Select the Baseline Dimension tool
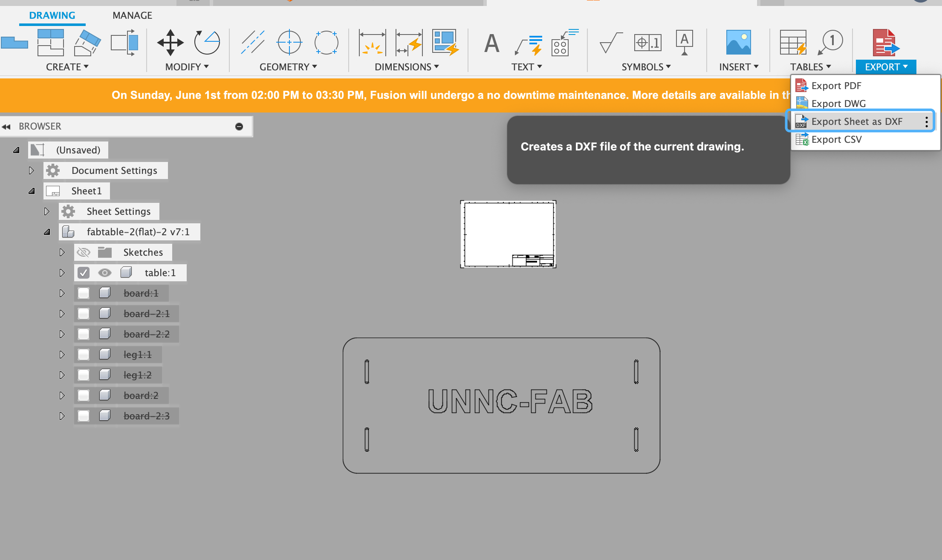The height and width of the screenshot is (560, 942). (x=445, y=42)
